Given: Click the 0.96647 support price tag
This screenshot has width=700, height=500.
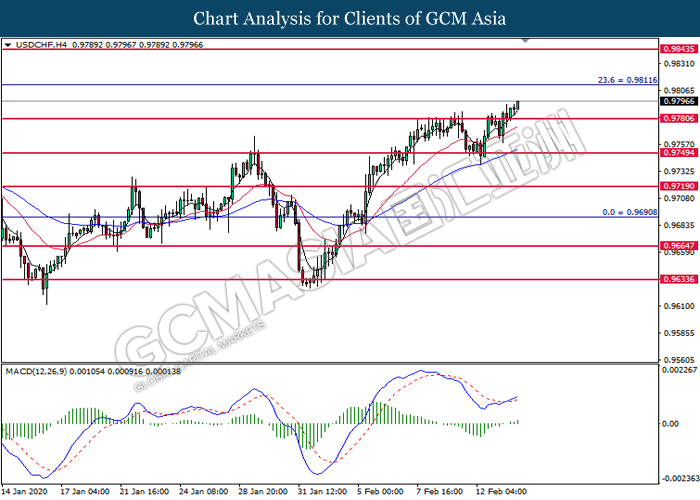Looking at the screenshot, I should coord(675,245).
